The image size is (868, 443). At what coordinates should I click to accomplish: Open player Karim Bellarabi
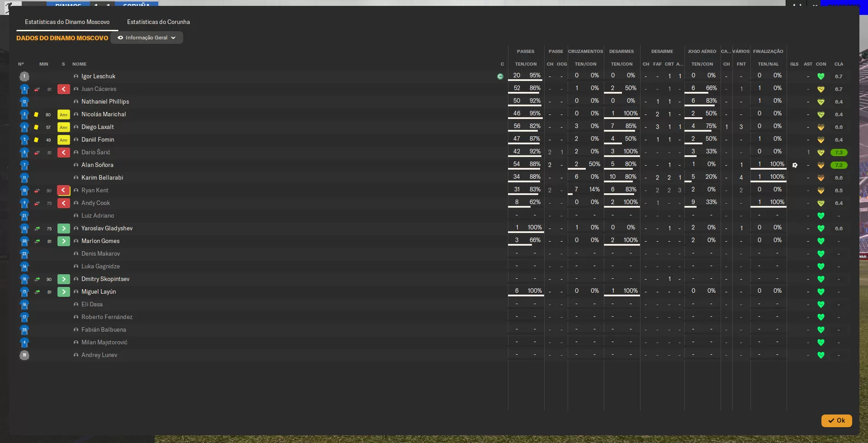(x=102, y=178)
